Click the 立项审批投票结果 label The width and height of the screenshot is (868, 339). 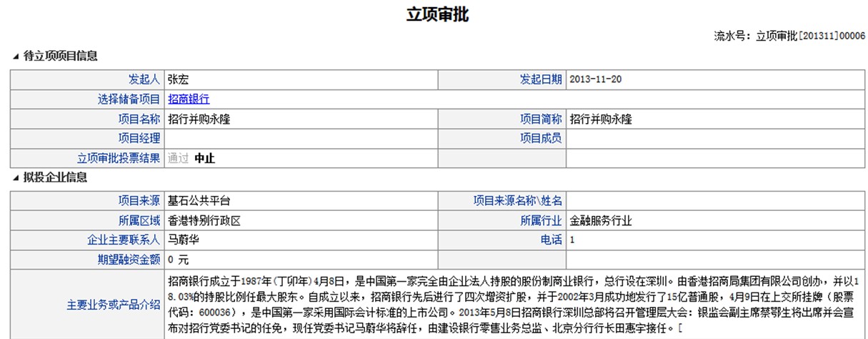tap(119, 159)
